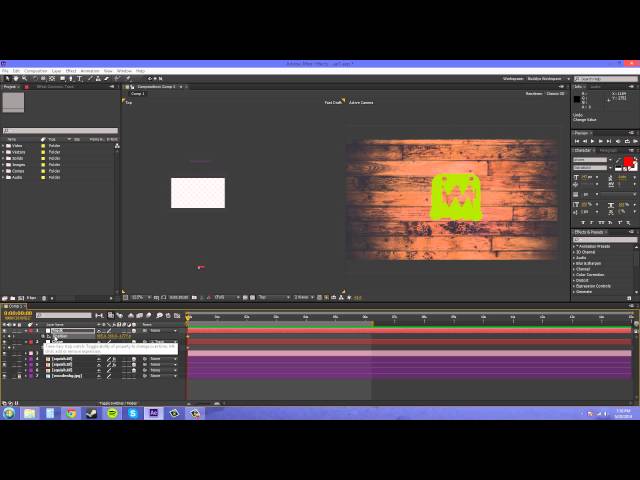640x480 pixels.
Task: Select the Brush tool
Action: pyautogui.click(x=90, y=78)
